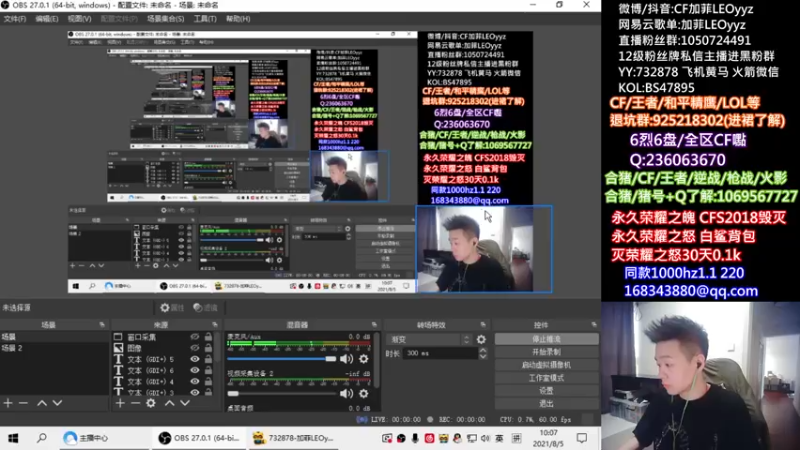Adjust transition duration stepper arrows
This screenshot has width=800, height=450.
point(483,353)
